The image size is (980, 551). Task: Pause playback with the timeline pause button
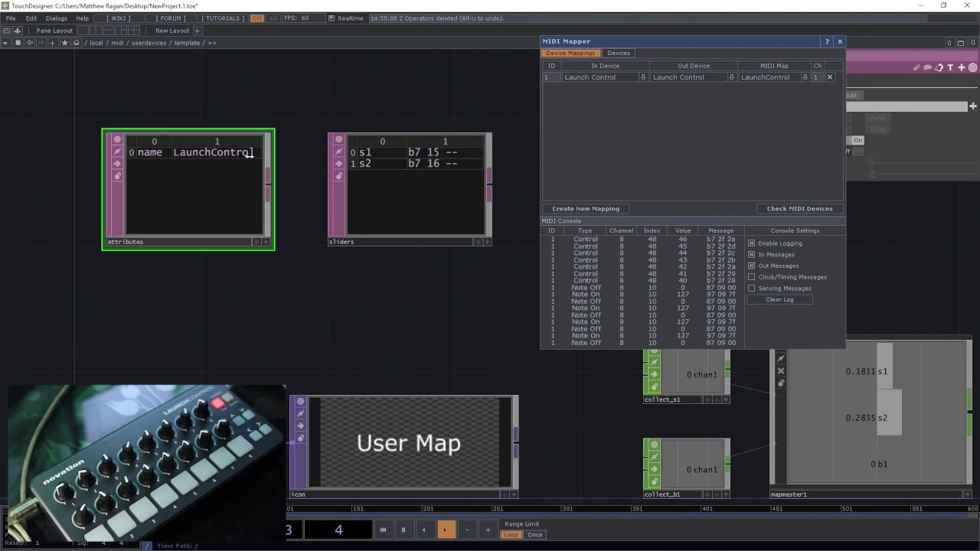tap(403, 530)
